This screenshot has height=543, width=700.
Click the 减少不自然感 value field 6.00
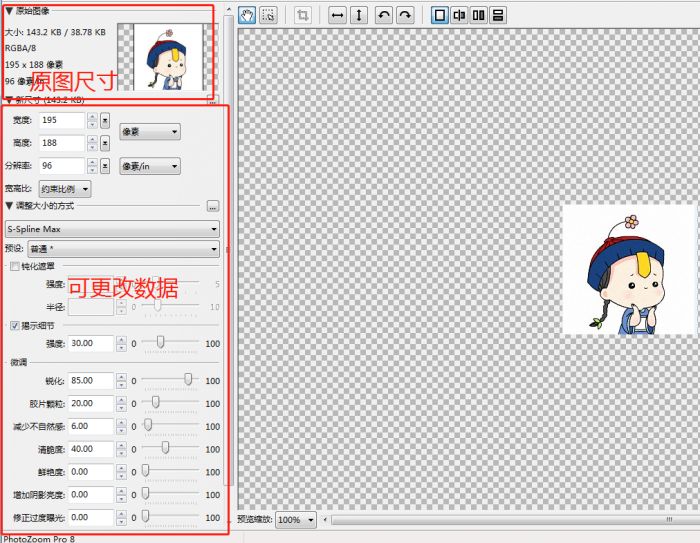[x=91, y=426]
